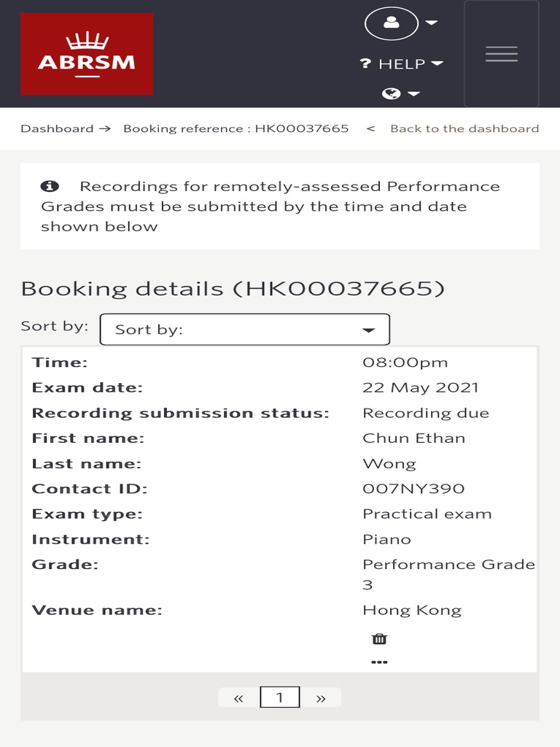The width and height of the screenshot is (560, 747).
Task: Go to Dashboard breadcrumb
Action: [57, 128]
